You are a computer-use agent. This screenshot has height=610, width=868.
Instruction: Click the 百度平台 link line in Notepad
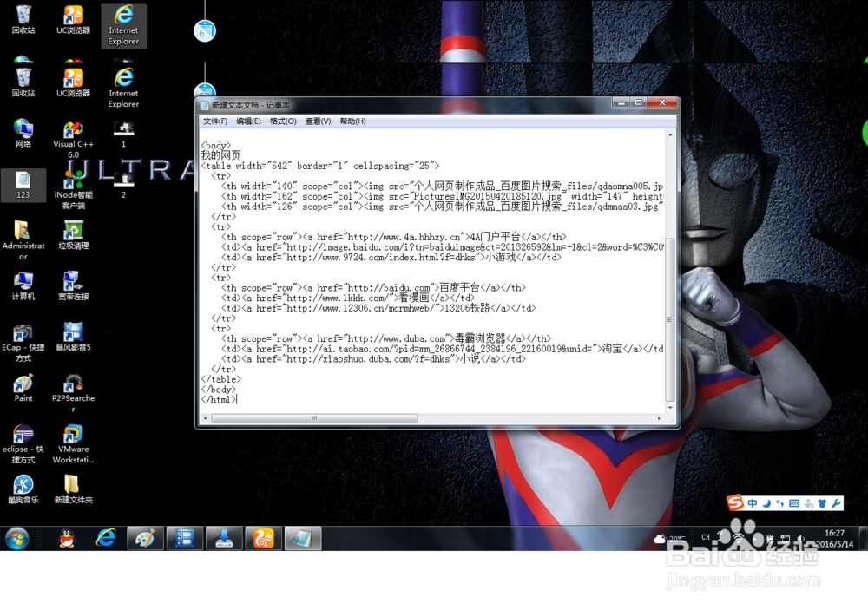coord(373,288)
